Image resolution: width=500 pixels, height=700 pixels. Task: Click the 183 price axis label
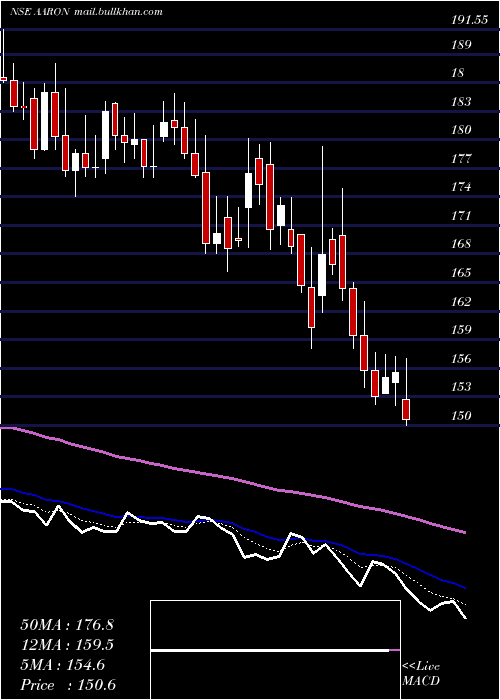(461, 102)
